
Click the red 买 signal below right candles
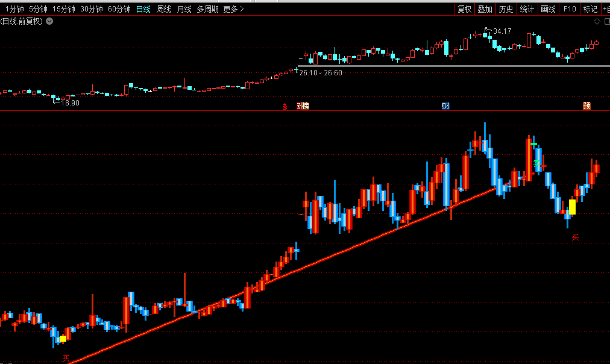coord(575,237)
